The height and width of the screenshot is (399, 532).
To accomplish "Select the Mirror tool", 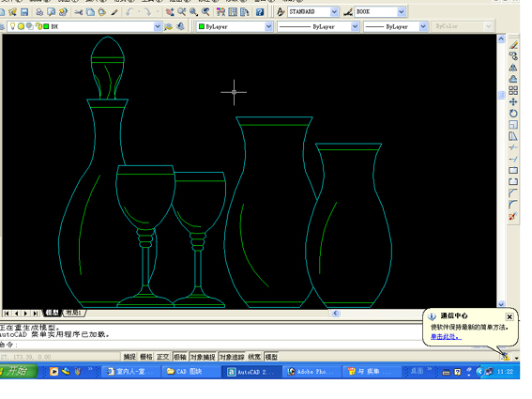I will coord(513,68).
